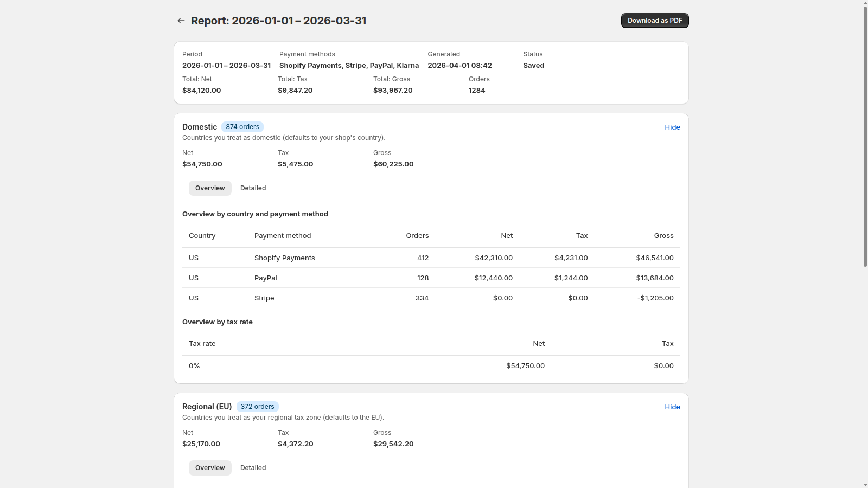This screenshot has width=868, height=488.
Task: Open the Detailed view for Regional (EU)
Action: pyautogui.click(x=253, y=467)
